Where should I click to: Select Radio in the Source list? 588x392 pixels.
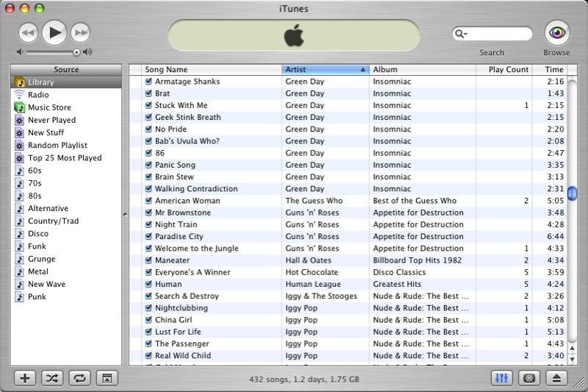point(66,95)
